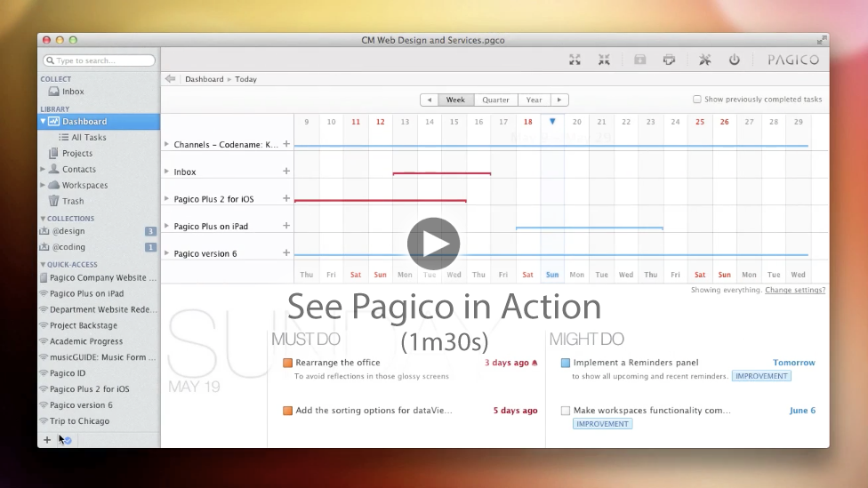Check off Rearrange the office task
Screen dimensions: 868x488
287,363
